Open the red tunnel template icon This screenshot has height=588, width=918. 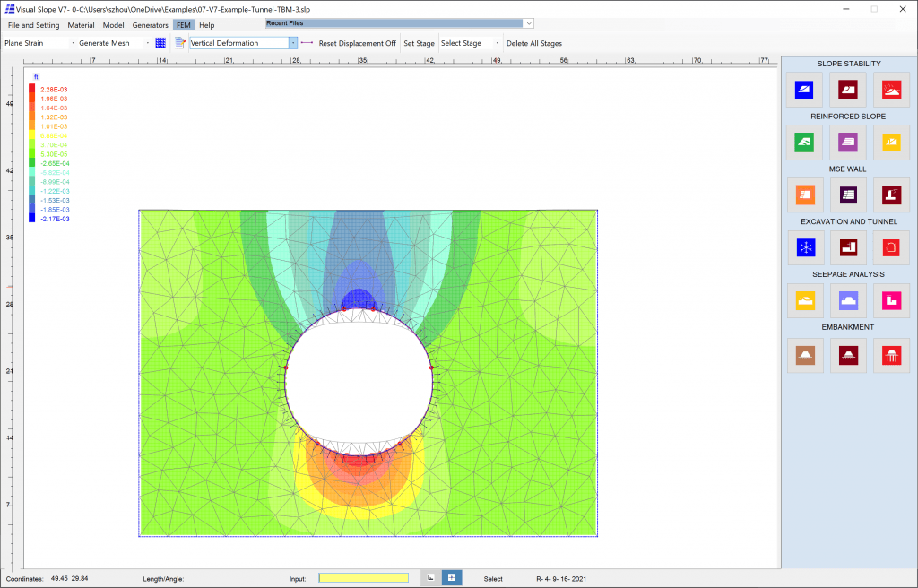(891, 247)
